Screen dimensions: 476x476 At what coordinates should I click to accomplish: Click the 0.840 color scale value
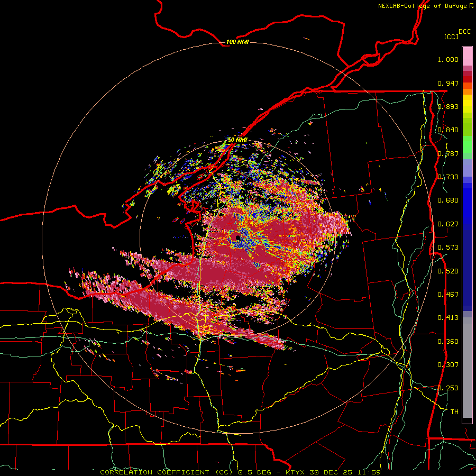pos(448,130)
